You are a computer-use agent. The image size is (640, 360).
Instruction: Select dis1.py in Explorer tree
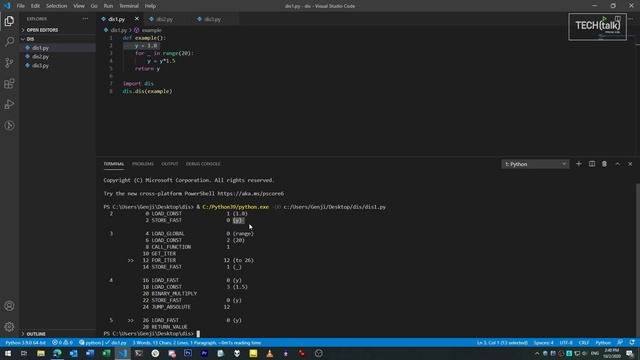58,48
